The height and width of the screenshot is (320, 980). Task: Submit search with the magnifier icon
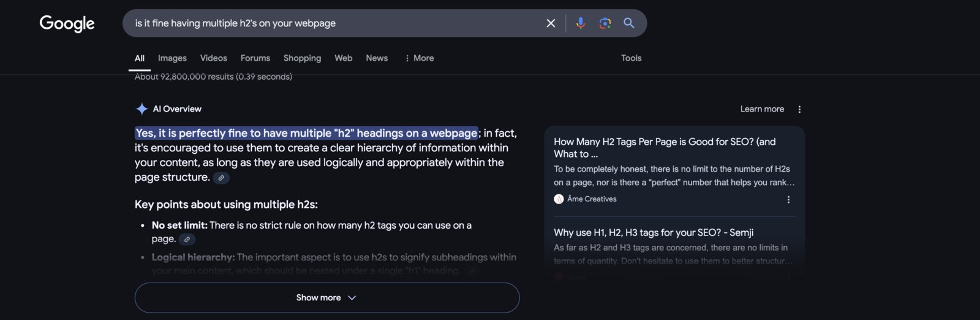click(x=629, y=23)
